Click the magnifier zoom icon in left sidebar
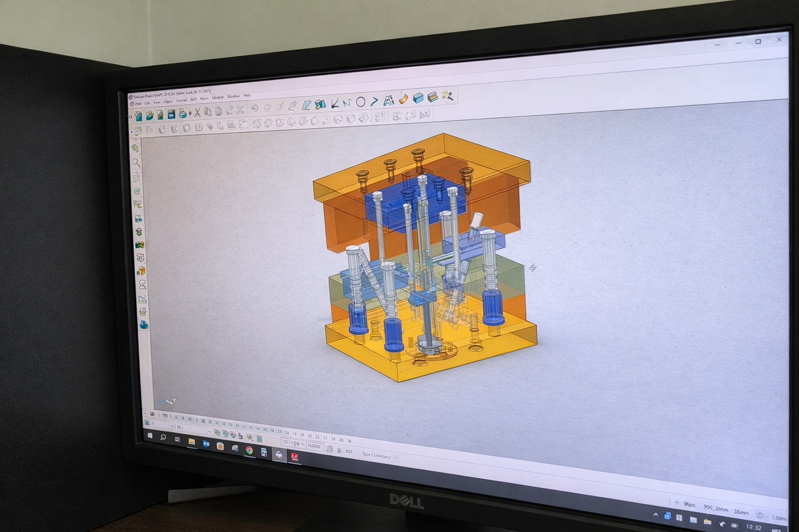This screenshot has height=532, width=799. point(136,162)
